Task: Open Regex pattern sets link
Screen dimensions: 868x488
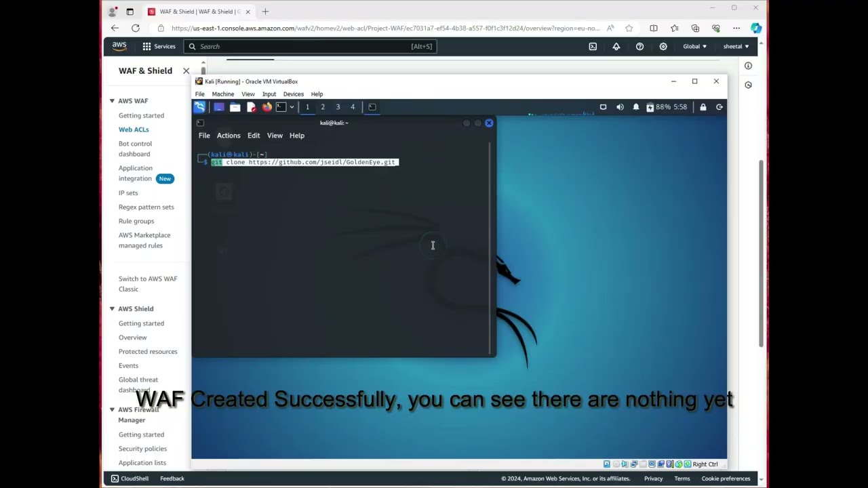Action: point(146,207)
